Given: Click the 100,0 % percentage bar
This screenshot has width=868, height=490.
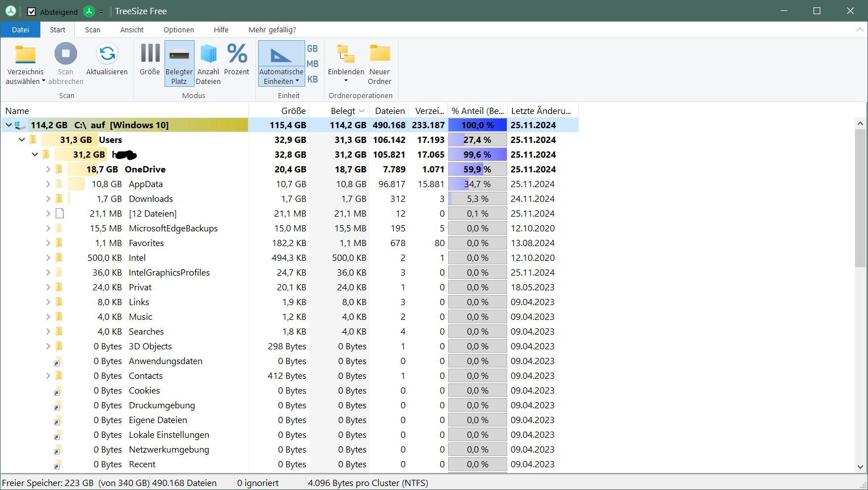Looking at the screenshot, I should (x=477, y=125).
